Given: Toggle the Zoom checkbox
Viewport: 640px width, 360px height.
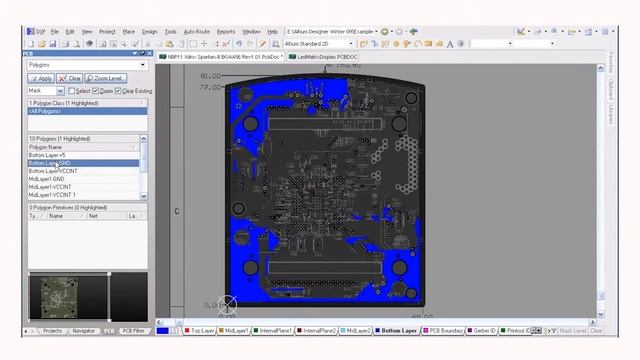Looking at the screenshot, I should [x=96, y=91].
